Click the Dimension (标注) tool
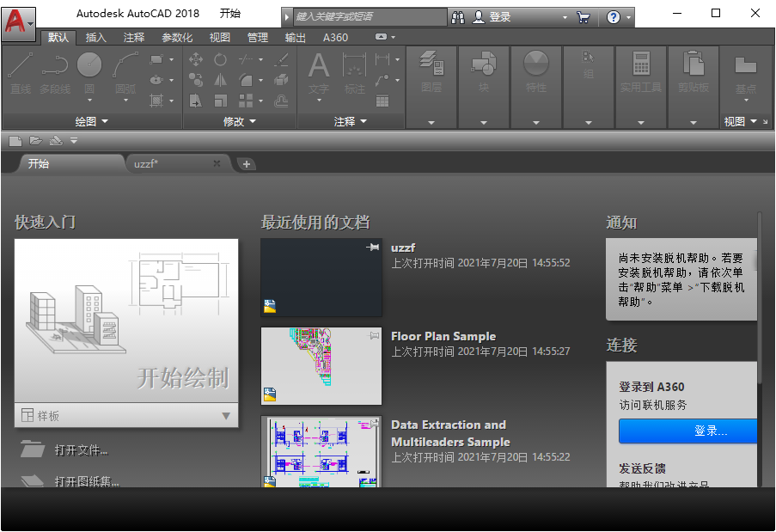776x532 pixels. 354,73
